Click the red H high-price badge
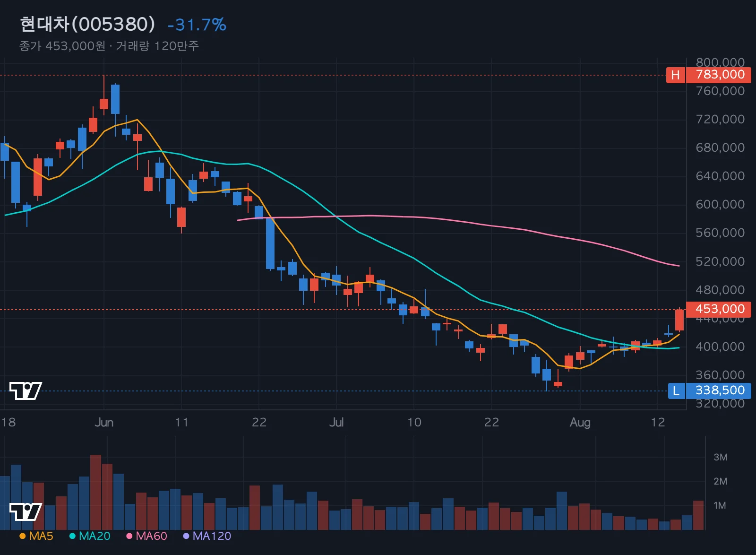This screenshot has width=756, height=555. point(676,75)
